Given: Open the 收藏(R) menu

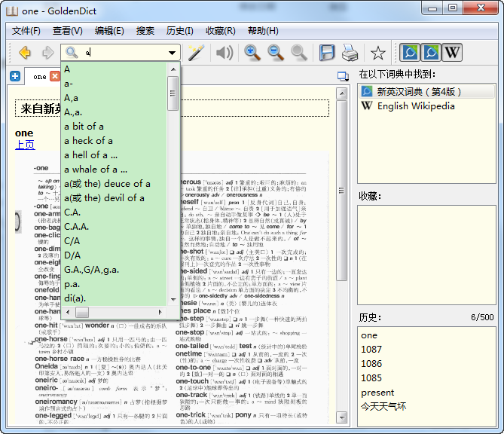Looking at the screenshot, I should [221, 31].
